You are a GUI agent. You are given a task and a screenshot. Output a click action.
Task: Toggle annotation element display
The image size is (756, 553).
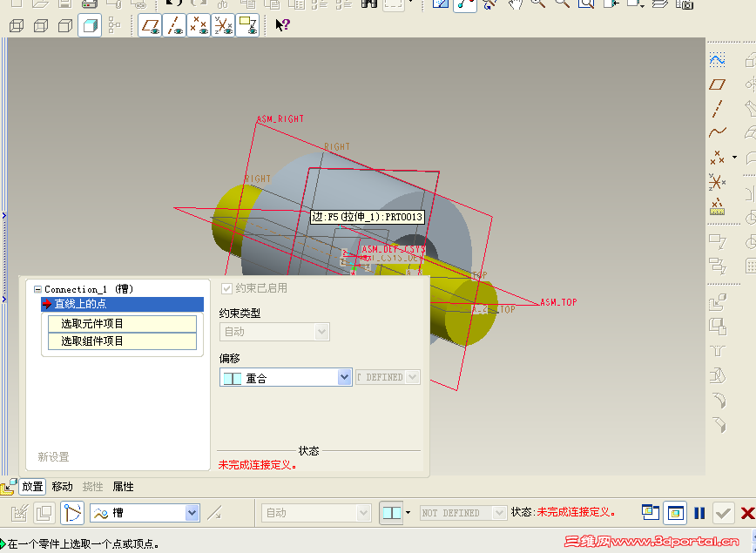[x=247, y=25]
